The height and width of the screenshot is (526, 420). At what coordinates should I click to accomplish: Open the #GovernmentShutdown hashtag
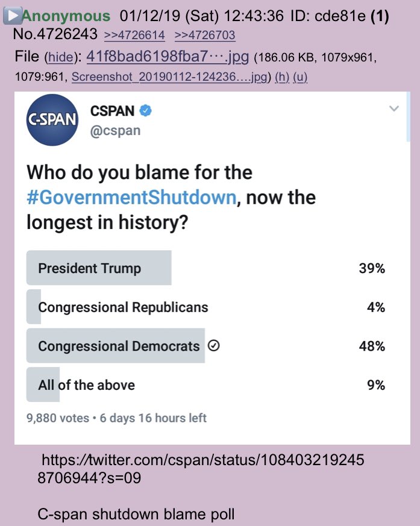click(x=131, y=198)
